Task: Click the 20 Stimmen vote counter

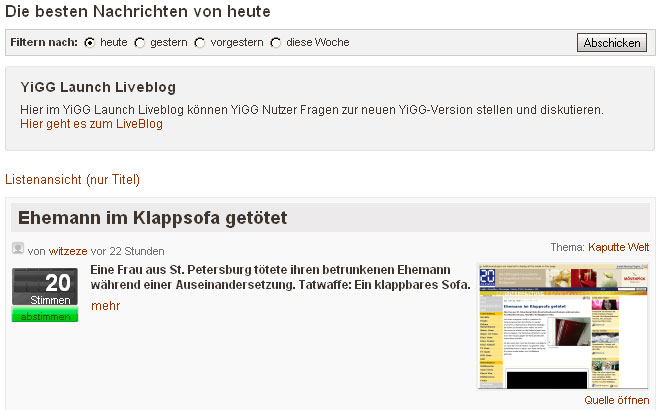Action: tap(44, 287)
